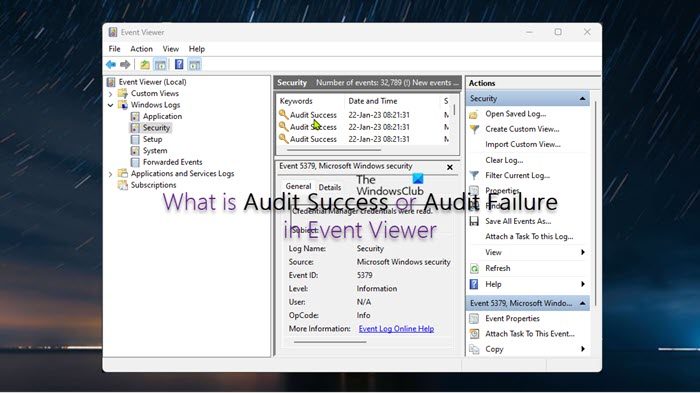Click the System log icon
The image size is (700, 393).
coord(135,151)
